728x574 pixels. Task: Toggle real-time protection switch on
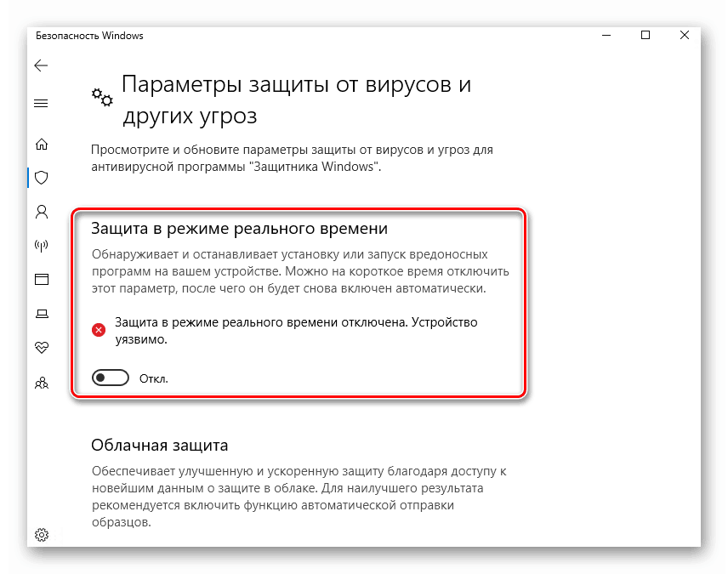(x=111, y=378)
